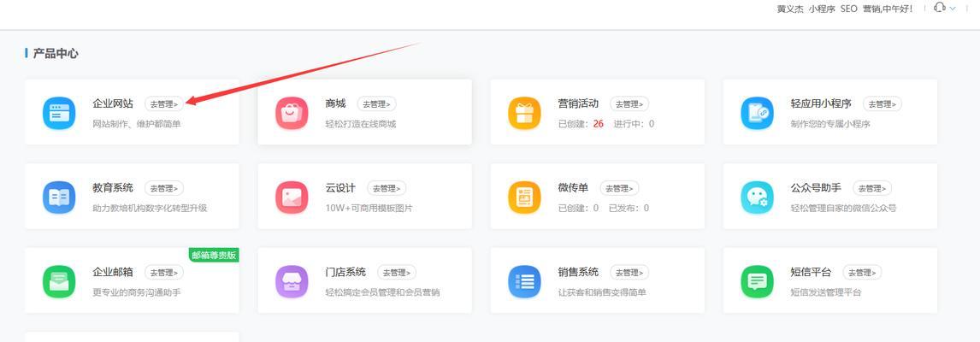
Task: Open 去管理 for 营销活动
Action: [629, 103]
